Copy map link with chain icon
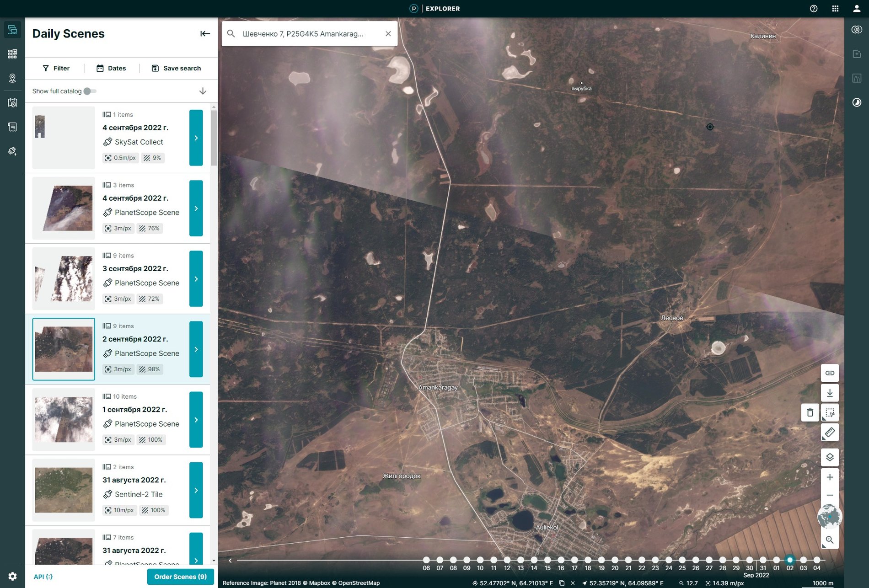Screen dimensions: 869x588 830,373
